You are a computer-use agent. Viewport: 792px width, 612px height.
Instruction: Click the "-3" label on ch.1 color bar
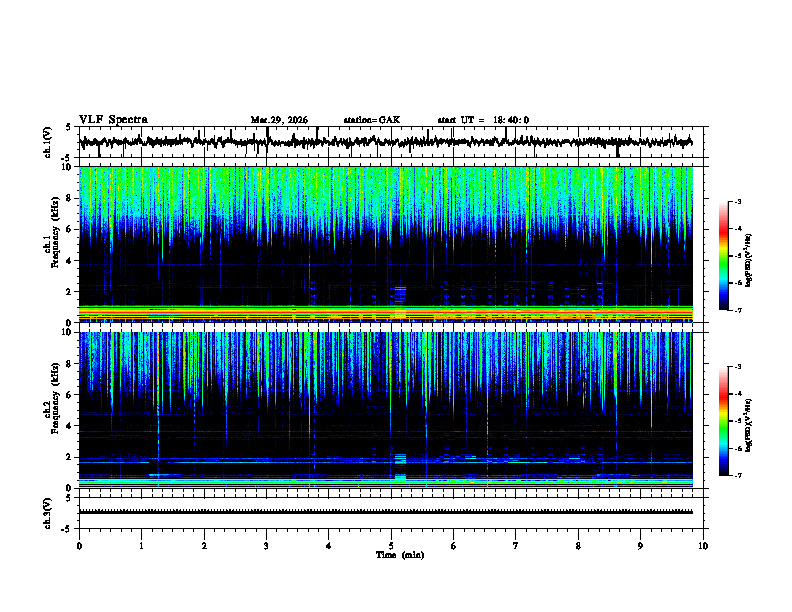(x=738, y=201)
